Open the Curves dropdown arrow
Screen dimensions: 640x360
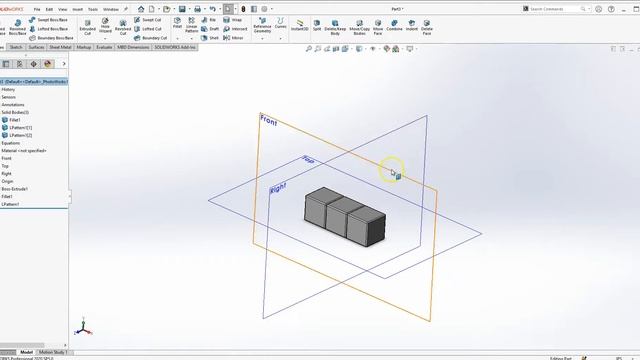coord(280,38)
